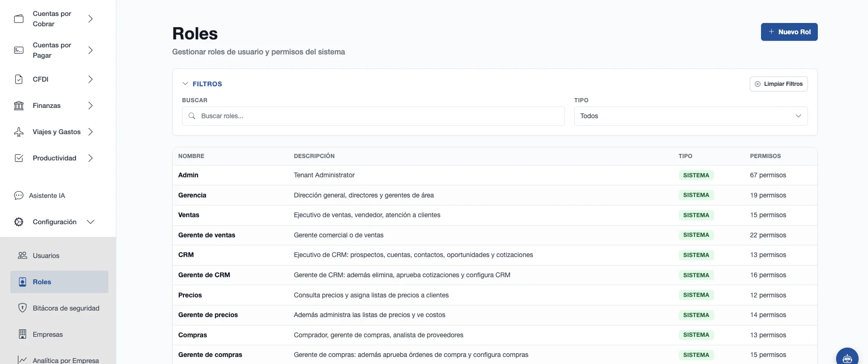This screenshot has height=364, width=868.
Task: Click the Finanzas bank building icon
Action: [19, 106]
